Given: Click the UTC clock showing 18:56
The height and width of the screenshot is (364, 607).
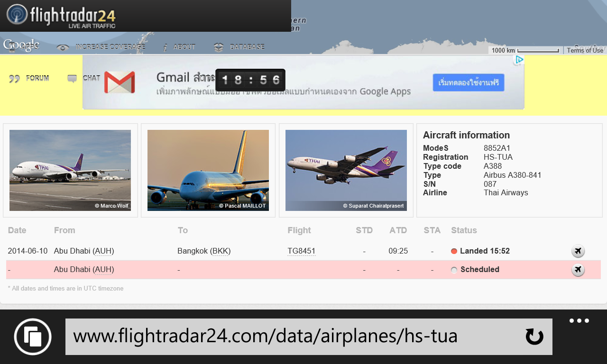Looking at the screenshot, I should point(250,80).
